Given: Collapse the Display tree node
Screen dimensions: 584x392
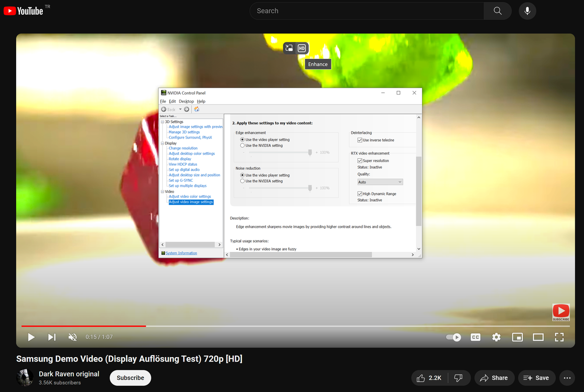Looking at the screenshot, I should click(162, 143).
